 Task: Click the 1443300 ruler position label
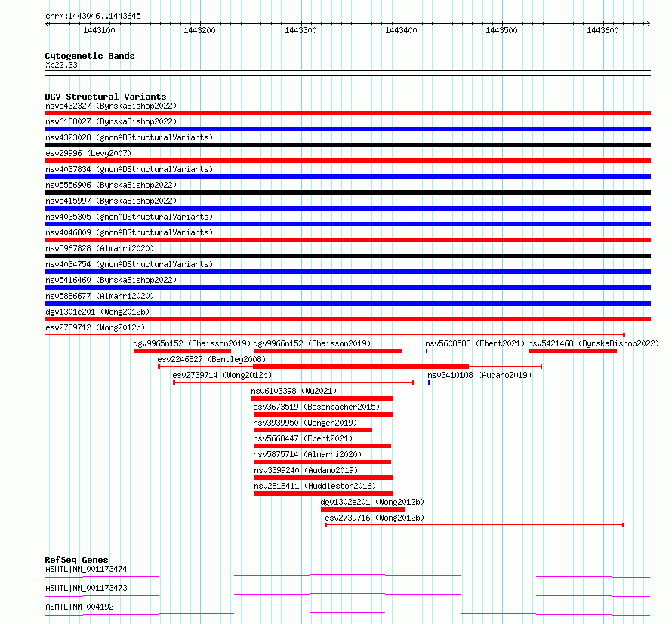301,30
